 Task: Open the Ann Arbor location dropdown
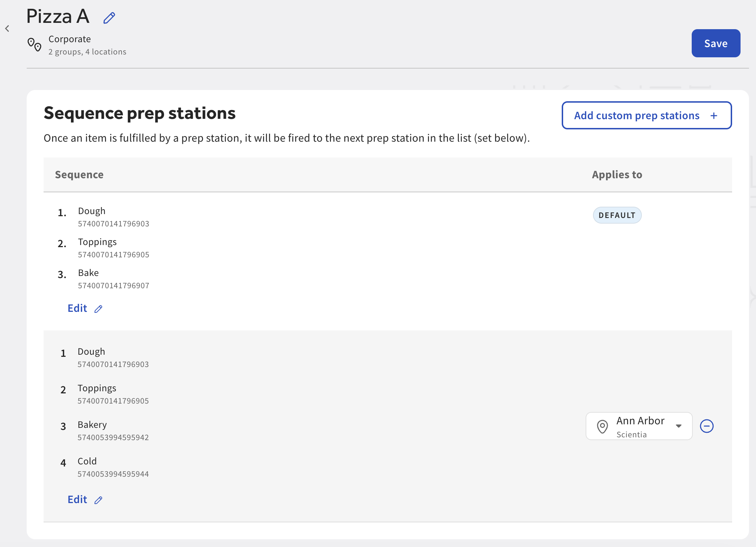[x=639, y=426]
